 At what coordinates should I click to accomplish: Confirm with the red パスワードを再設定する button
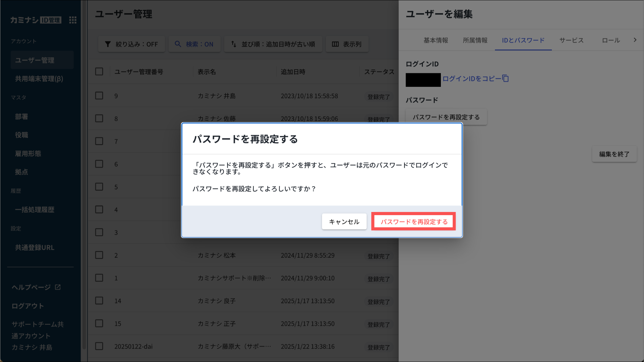pos(414,222)
